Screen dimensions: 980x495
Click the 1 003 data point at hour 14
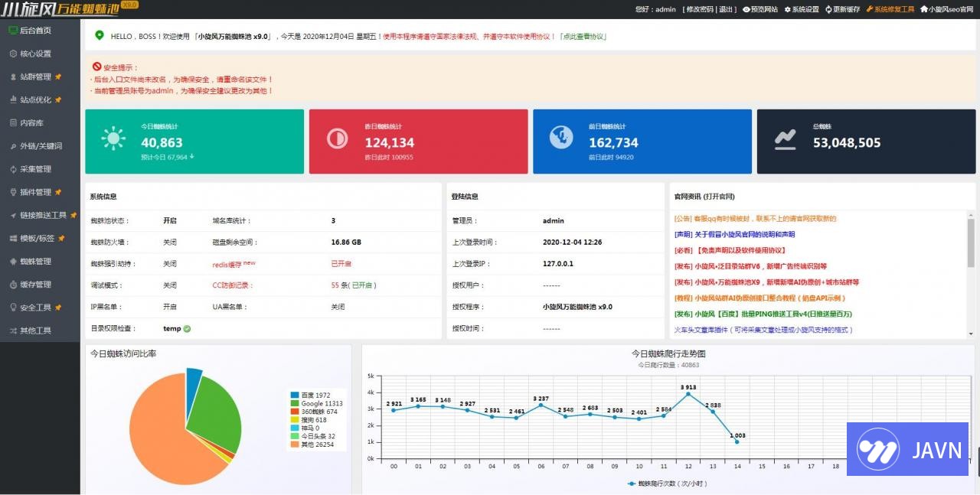737,441
